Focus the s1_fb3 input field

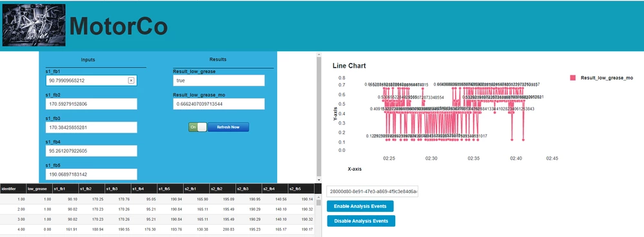91,128
